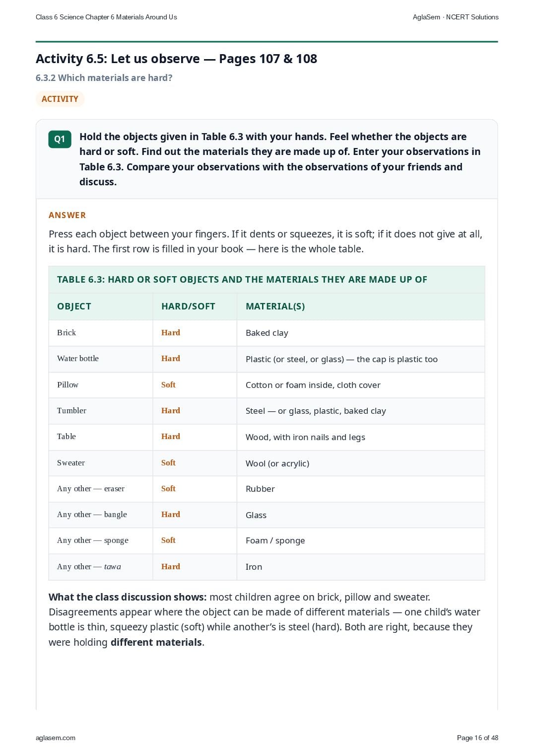Click the OBJECT column header

[101, 306]
